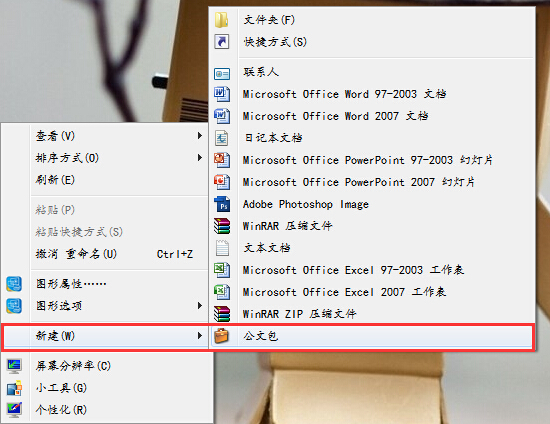Screen dimensions: 550x424
Task: Expand the 查看(V) submenu arrow
Action: point(200,135)
